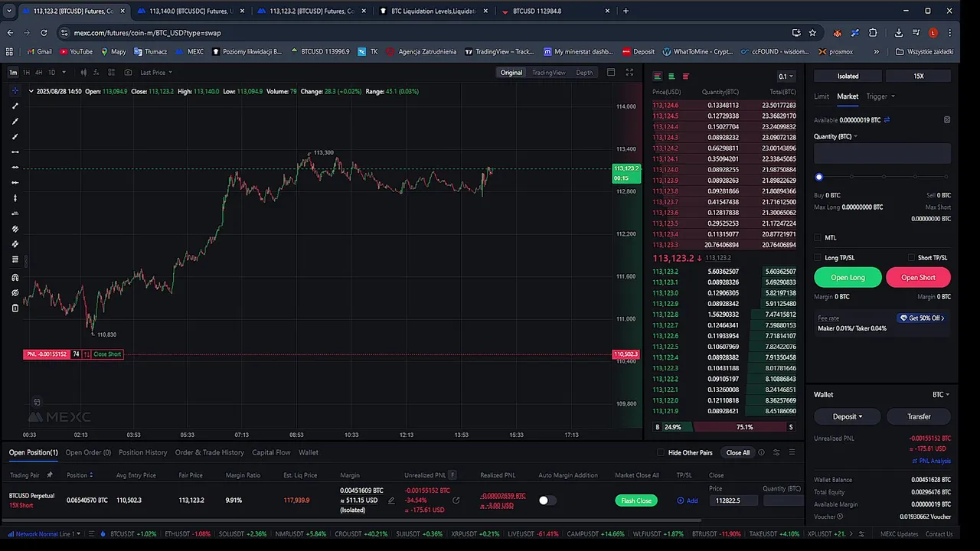The width and height of the screenshot is (980, 551).
Task: Open the Last Price dropdown
Action: pyautogui.click(x=156, y=73)
